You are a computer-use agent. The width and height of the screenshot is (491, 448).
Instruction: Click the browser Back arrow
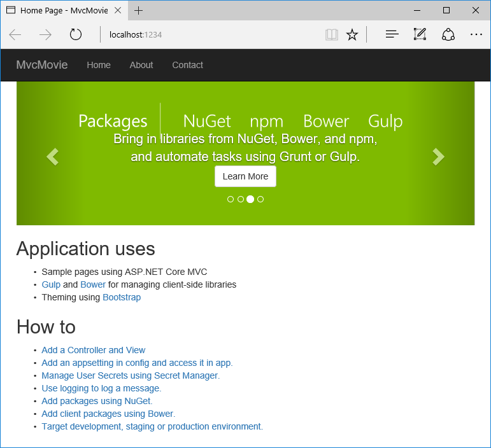15,34
